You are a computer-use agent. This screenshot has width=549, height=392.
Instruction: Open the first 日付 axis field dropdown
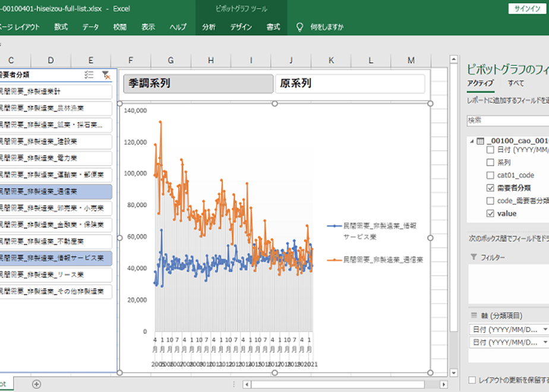coord(545,330)
